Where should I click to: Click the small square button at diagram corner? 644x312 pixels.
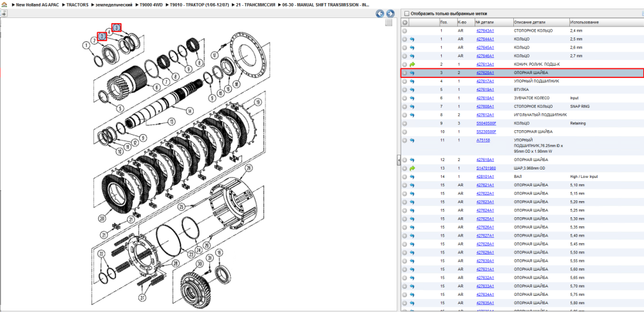[388, 23]
